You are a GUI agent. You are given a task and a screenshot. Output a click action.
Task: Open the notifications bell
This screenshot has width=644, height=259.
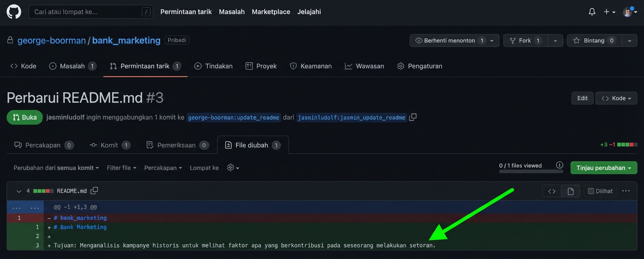(x=592, y=12)
